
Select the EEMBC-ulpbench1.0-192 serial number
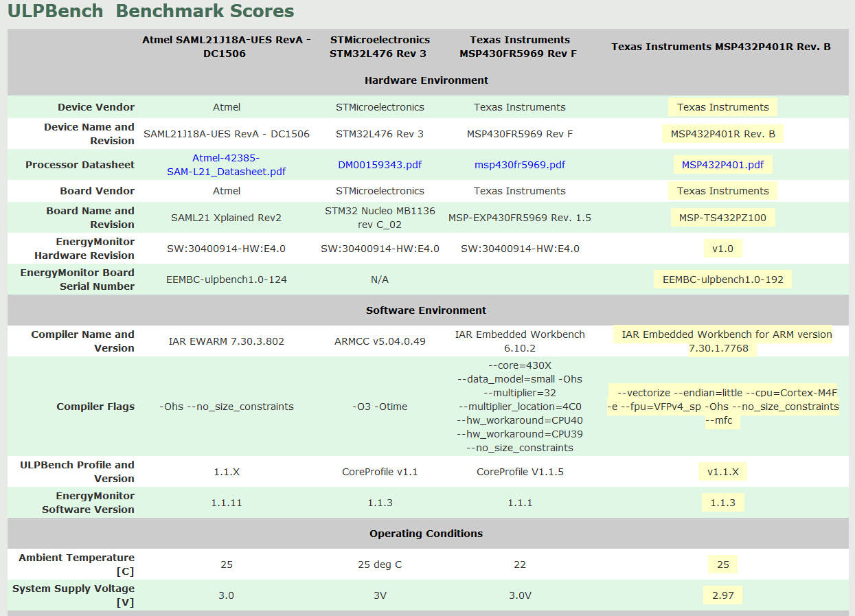point(722,280)
